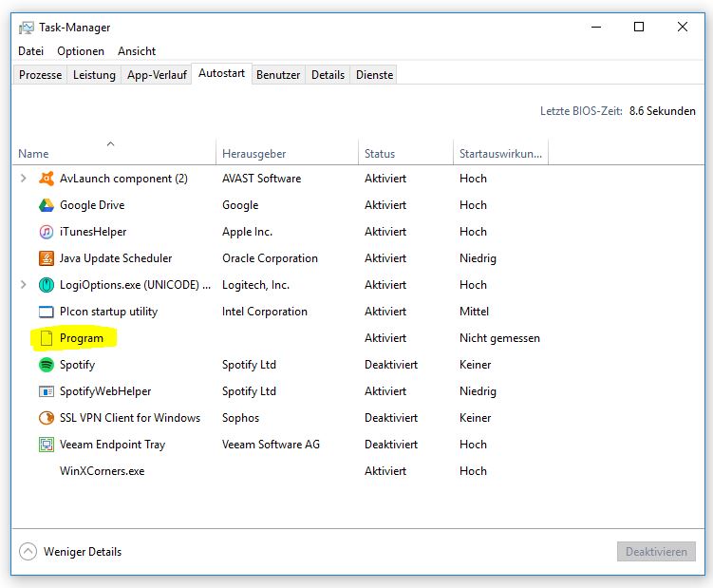Viewport: 713px width, 588px height.
Task: Click publisher Apple Inc.
Action: (x=248, y=232)
